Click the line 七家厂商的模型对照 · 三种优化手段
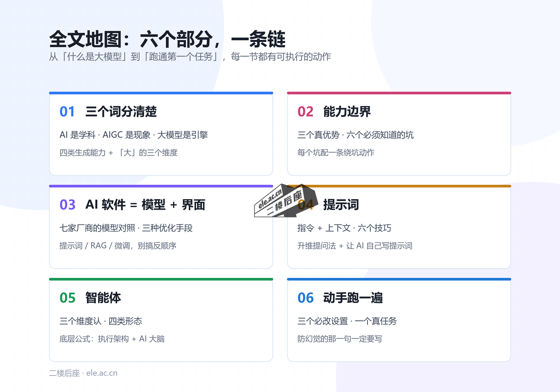The height and width of the screenshot is (392, 560). point(126,228)
